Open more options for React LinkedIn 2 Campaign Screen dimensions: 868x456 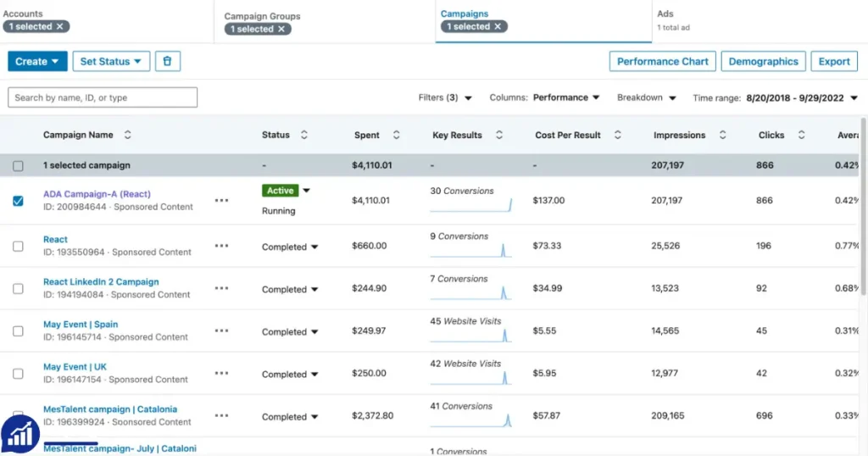[221, 288]
